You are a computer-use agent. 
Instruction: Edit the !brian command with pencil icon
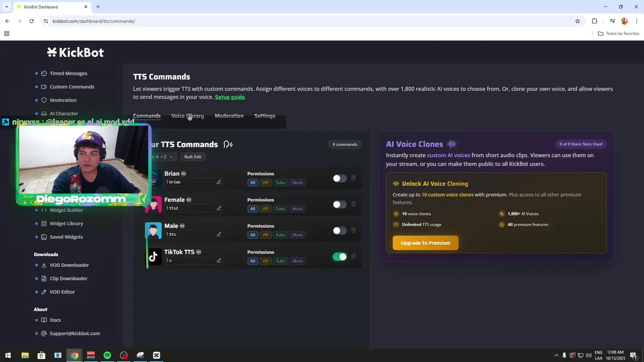[219, 182]
